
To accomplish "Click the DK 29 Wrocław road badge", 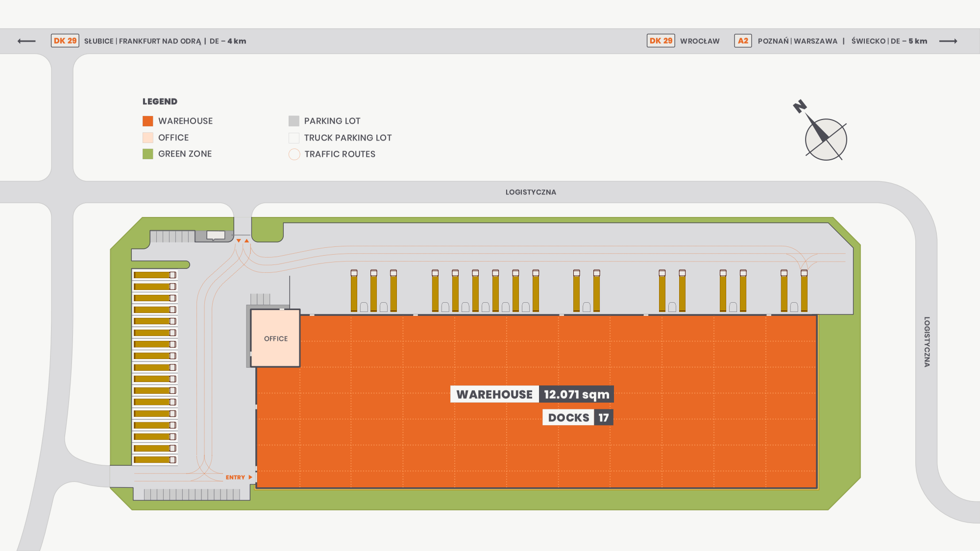I will 661,41.
